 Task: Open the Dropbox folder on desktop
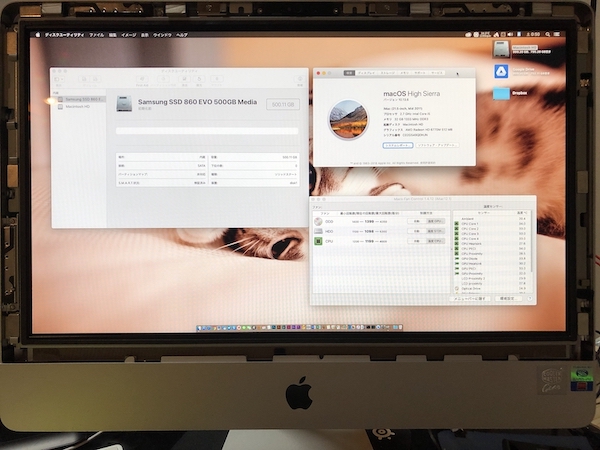(501, 93)
